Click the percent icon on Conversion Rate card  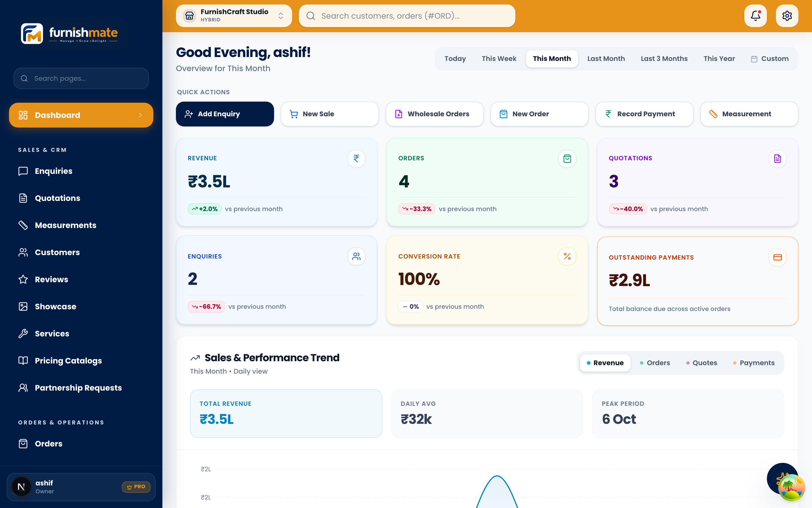[x=567, y=256]
